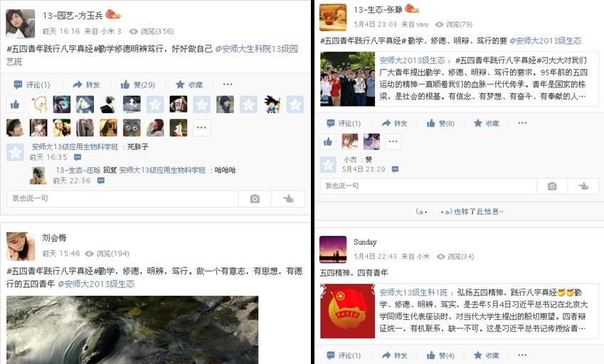Viewport: 604px width, 364px height.
Task: Click the 我也说一句 field under 方玉兵's post
Action: 122,198
